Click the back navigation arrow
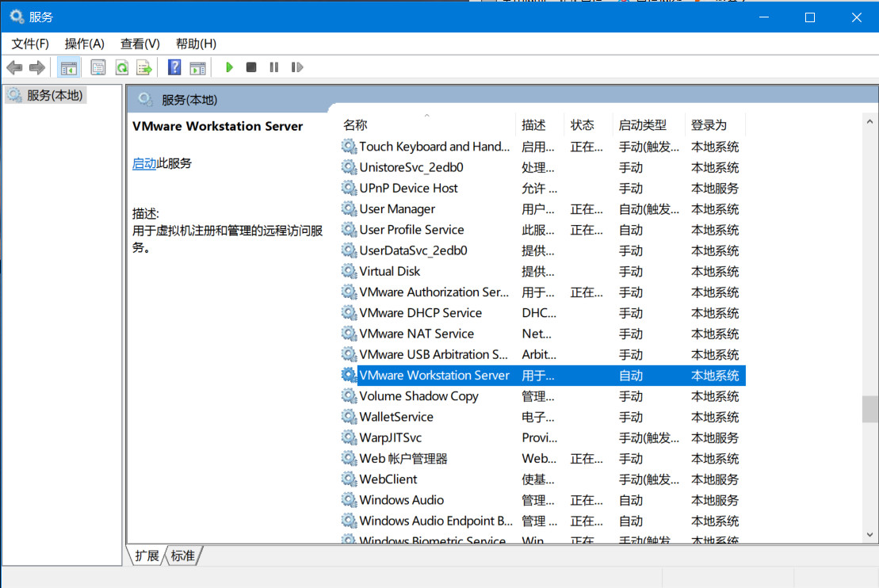This screenshot has width=879, height=588. coord(14,67)
